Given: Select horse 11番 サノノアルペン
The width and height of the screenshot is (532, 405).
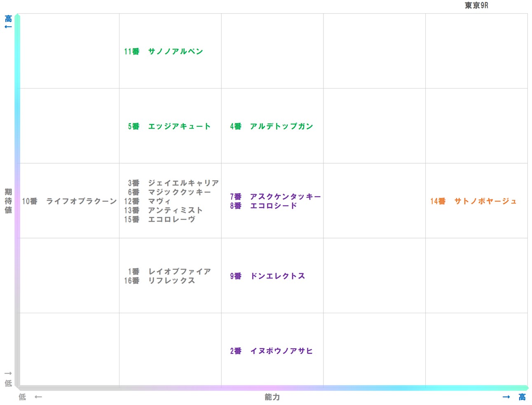Looking at the screenshot, I should [x=163, y=51].
